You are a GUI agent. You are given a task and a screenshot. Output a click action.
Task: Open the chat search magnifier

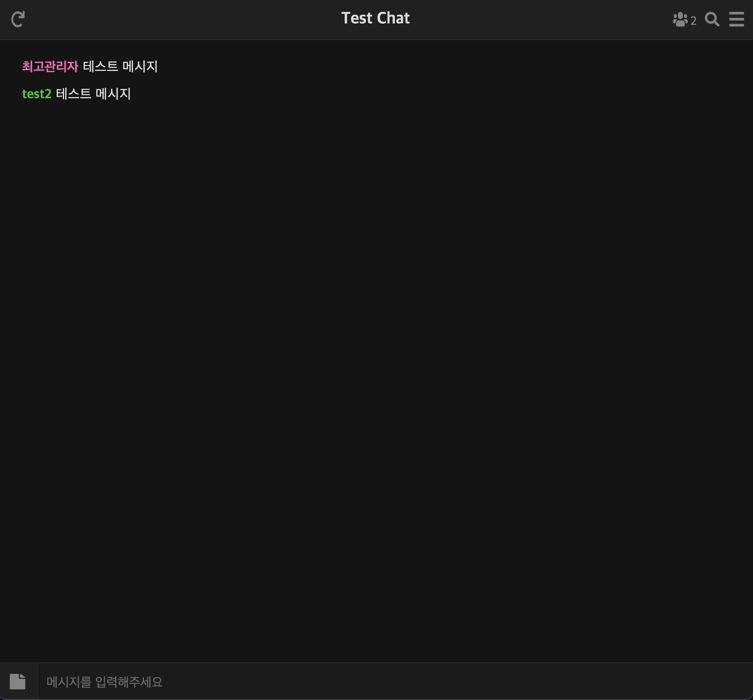pos(712,19)
